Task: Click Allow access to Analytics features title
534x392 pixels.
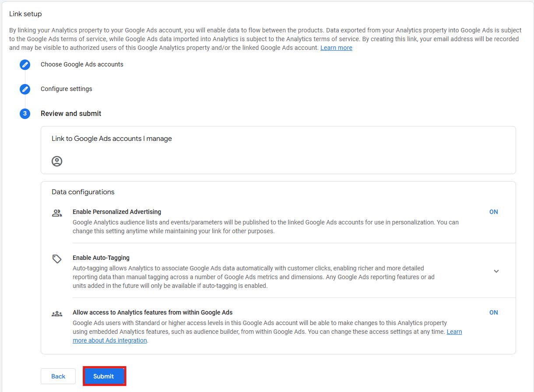Action: [x=152, y=312]
